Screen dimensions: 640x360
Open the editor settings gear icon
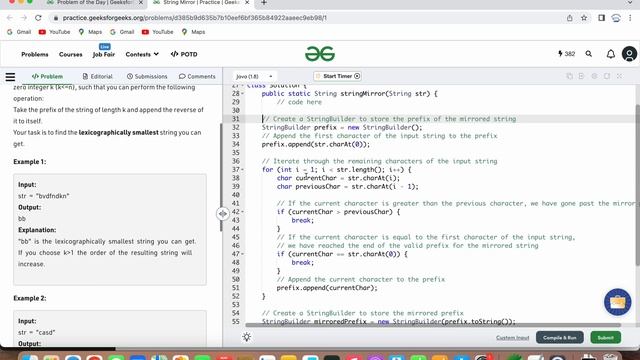pos(594,76)
